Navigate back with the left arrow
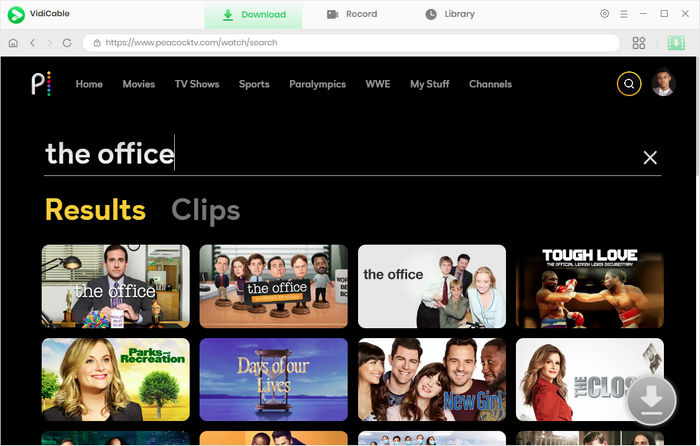This screenshot has width=700, height=446. 33,43
